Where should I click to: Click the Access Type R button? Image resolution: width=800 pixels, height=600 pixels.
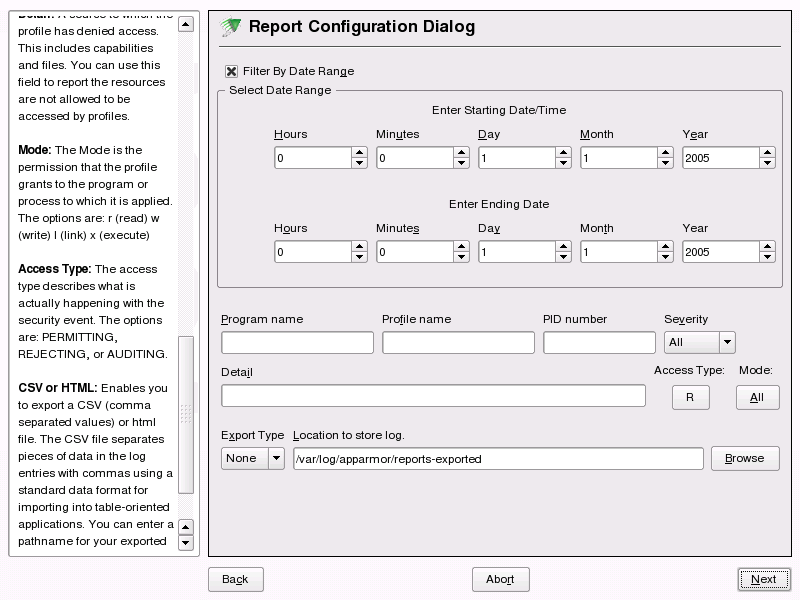pos(693,397)
